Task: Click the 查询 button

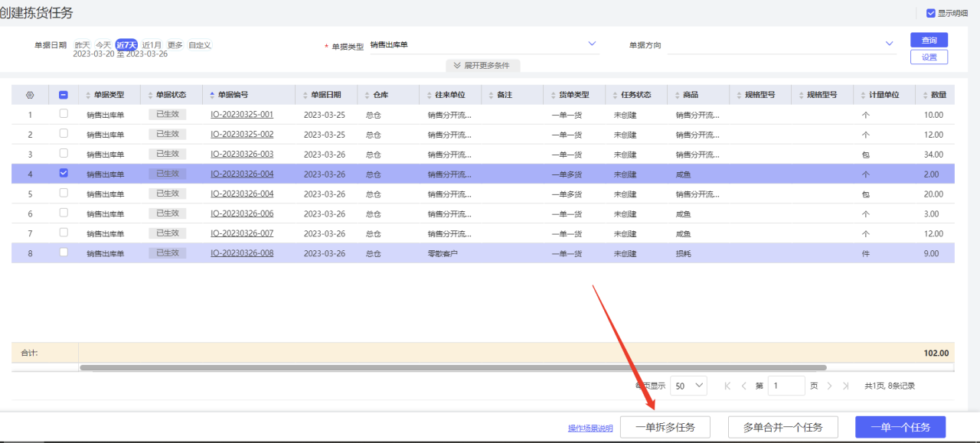Action: click(x=929, y=40)
